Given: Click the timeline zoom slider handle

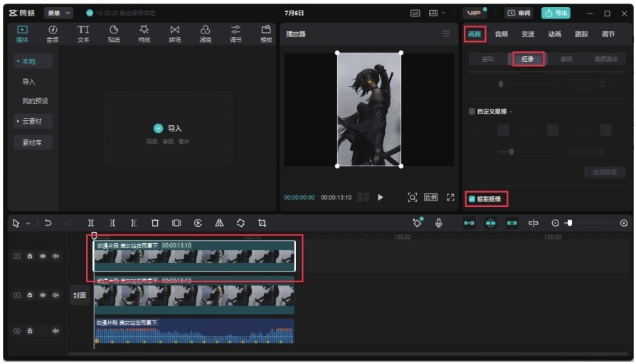Looking at the screenshot, I should pyautogui.click(x=569, y=223).
